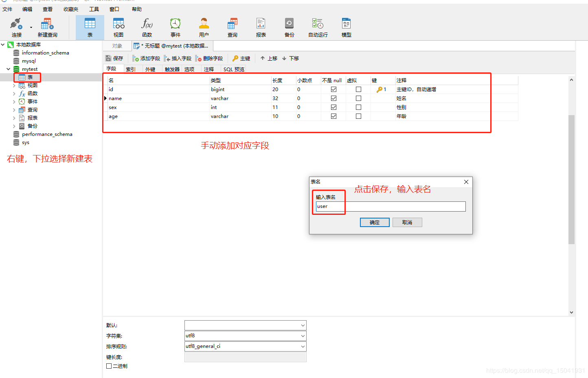Confirm table name with 确定 button
The height and width of the screenshot is (378, 588).
[x=375, y=222]
